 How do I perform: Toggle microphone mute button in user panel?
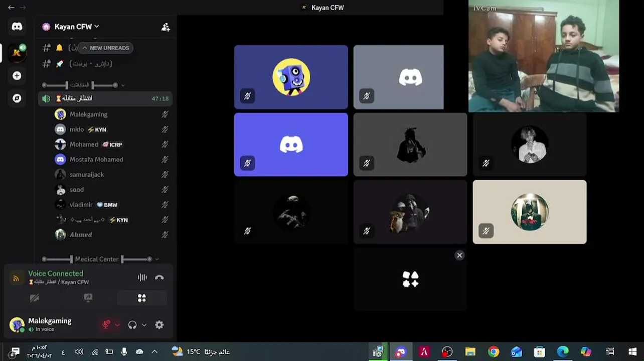(106, 325)
